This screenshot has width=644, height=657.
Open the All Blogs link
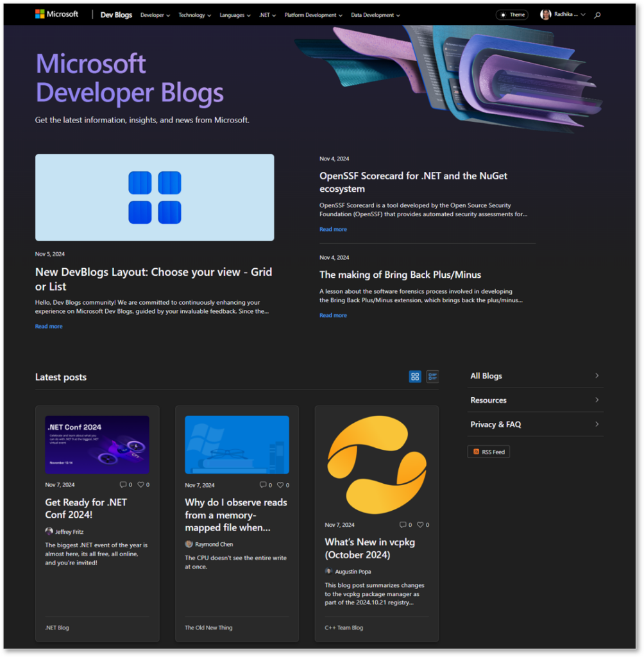tap(486, 375)
